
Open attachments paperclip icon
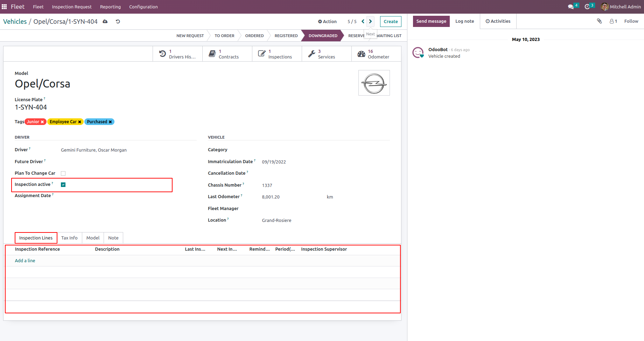click(599, 21)
